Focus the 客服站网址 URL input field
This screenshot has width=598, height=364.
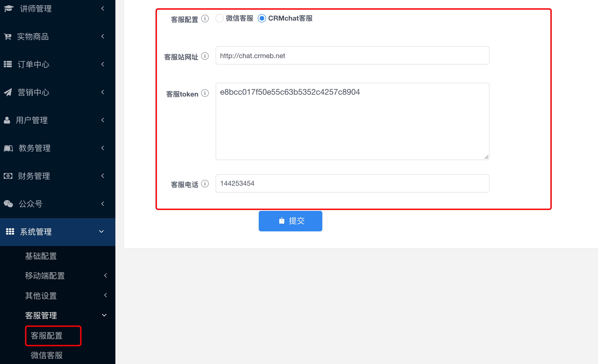pos(352,56)
